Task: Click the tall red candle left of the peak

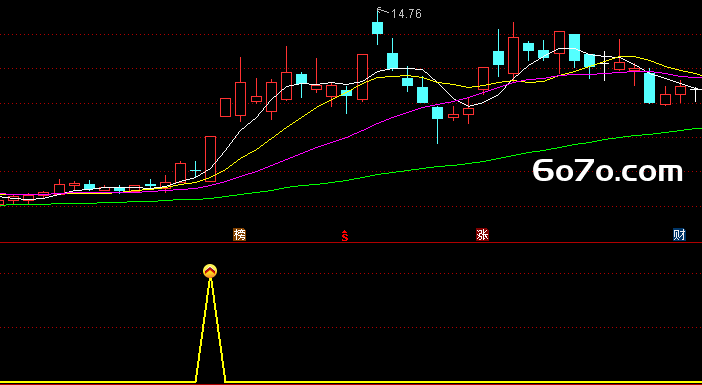Action: 362,77
